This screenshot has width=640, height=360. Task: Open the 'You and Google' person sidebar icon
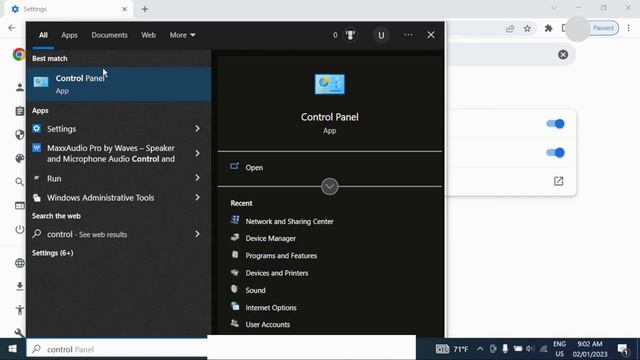[19, 87]
